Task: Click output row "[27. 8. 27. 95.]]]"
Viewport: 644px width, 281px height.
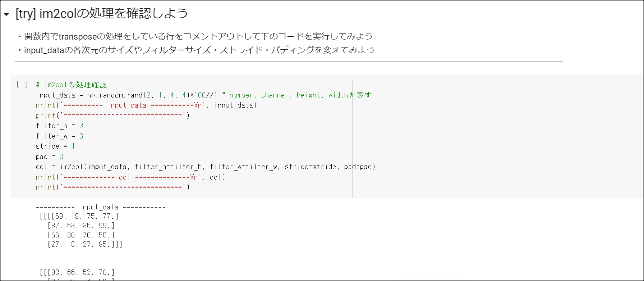Action: (x=85, y=244)
